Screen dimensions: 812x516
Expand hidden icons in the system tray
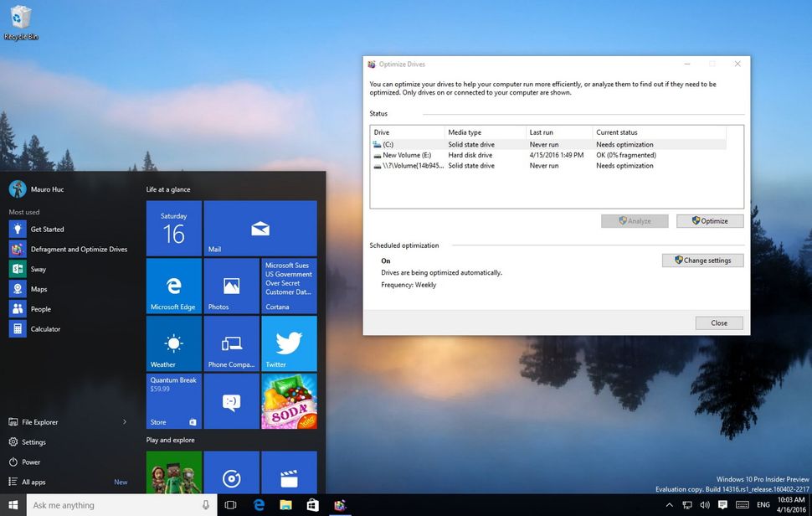point(669,505)
